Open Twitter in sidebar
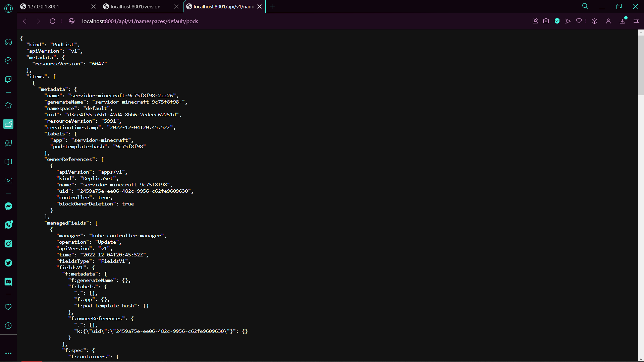 click(x=8, y=263)
